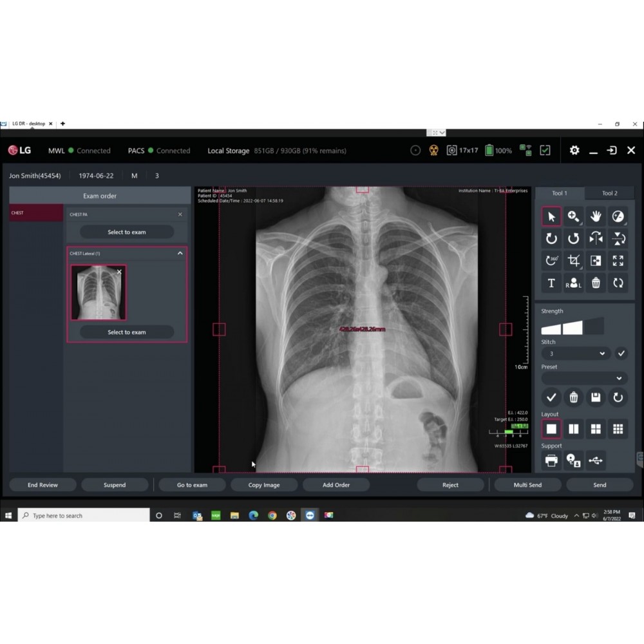Export to USB with USB icon
The width and height of the screenshot is (644, 644).
[x=596, y=460]
